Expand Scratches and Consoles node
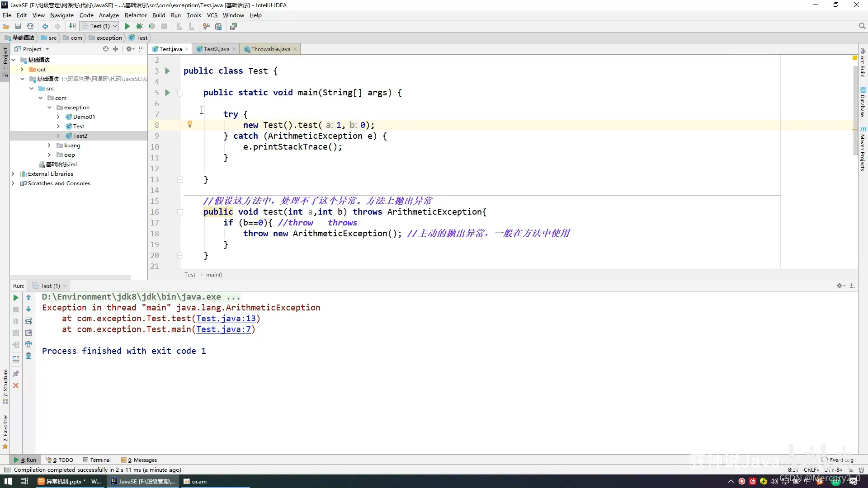Image resolution: width=868 pixels, height=488 pixels. [x=13, y=183]
